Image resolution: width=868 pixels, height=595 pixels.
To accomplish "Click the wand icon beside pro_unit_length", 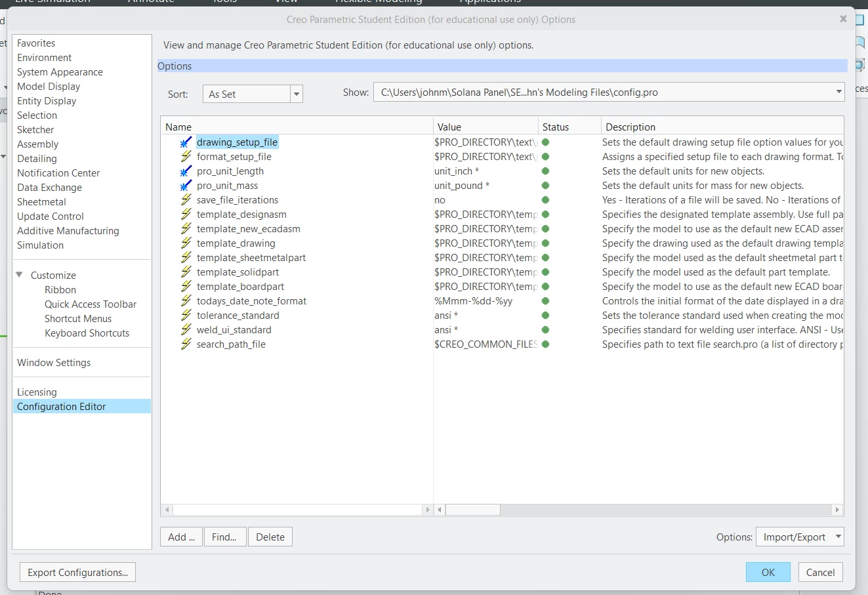I will (186, 171).
